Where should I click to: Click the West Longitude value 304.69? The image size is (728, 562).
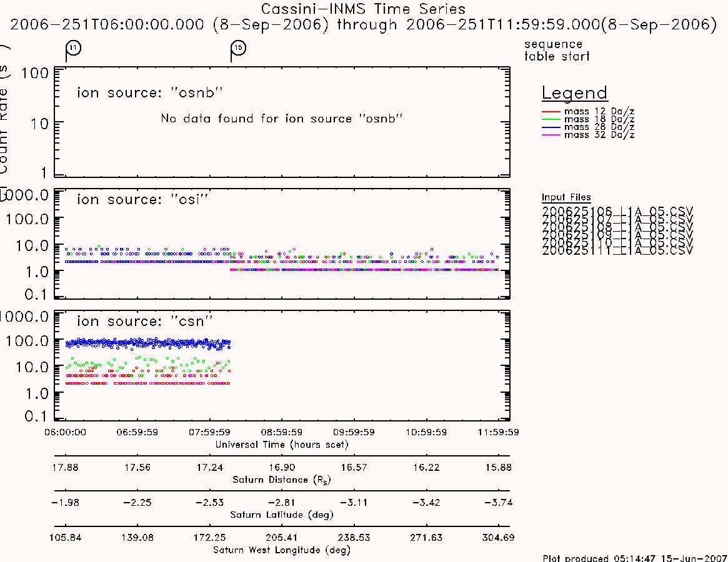pyautogui.click(x=498, y=538)
